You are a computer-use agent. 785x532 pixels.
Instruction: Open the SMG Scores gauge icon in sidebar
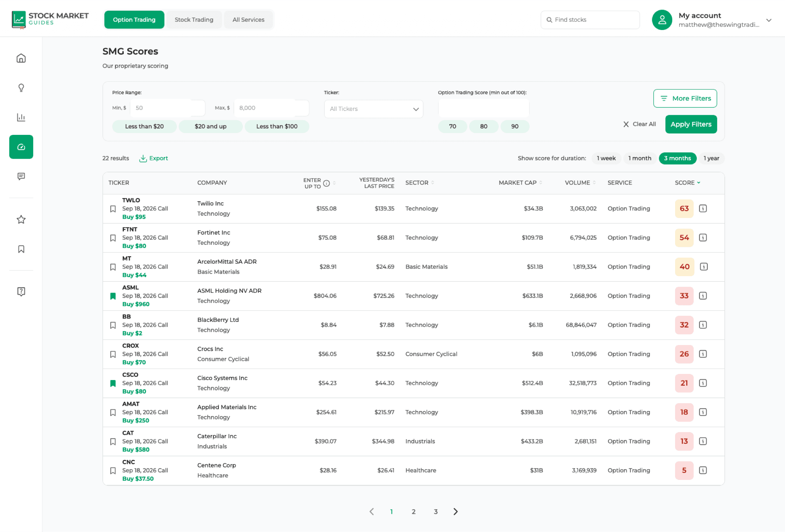pyautogui.click(x=21, y=147)
